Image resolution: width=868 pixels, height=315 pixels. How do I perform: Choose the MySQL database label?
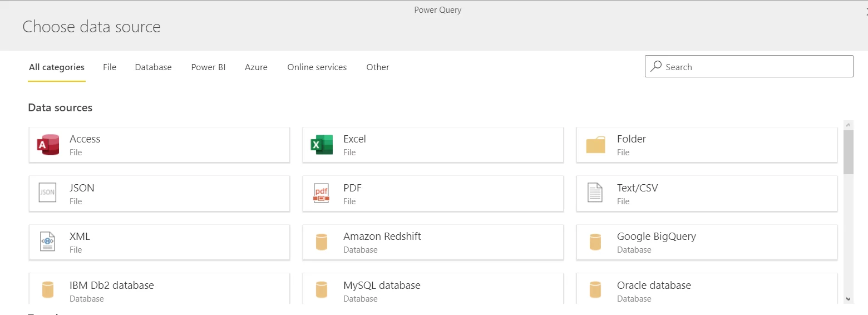[382, 286]
